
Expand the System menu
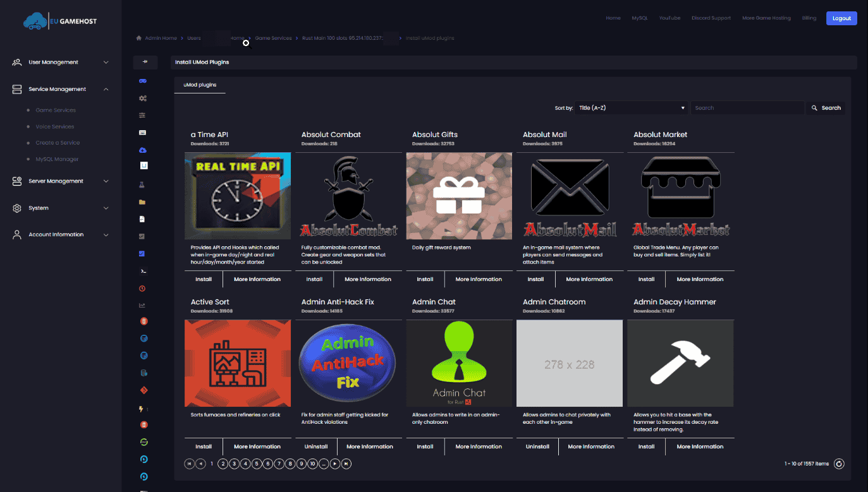coord(60,208)
